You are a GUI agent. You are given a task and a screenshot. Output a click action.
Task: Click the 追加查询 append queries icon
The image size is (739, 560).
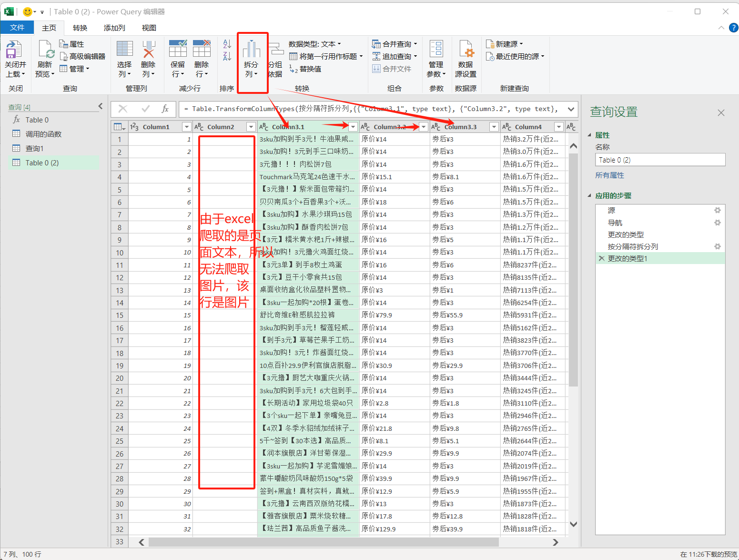click(x=376, y=56)
